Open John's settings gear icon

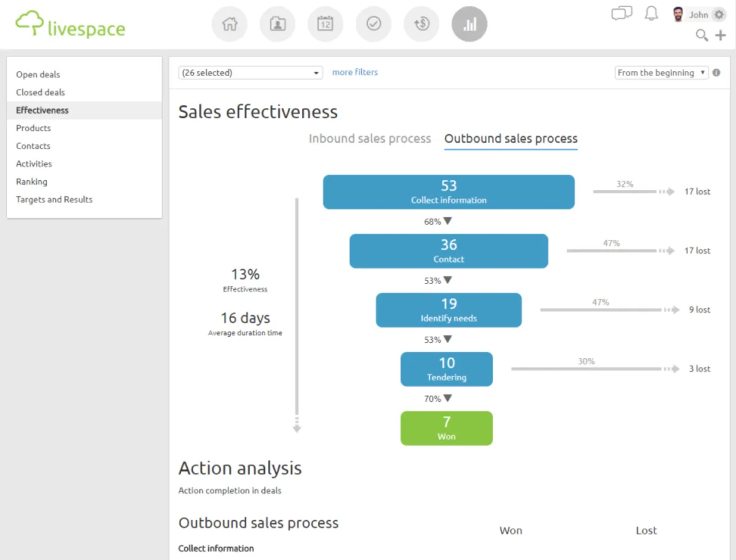(719, 15)
